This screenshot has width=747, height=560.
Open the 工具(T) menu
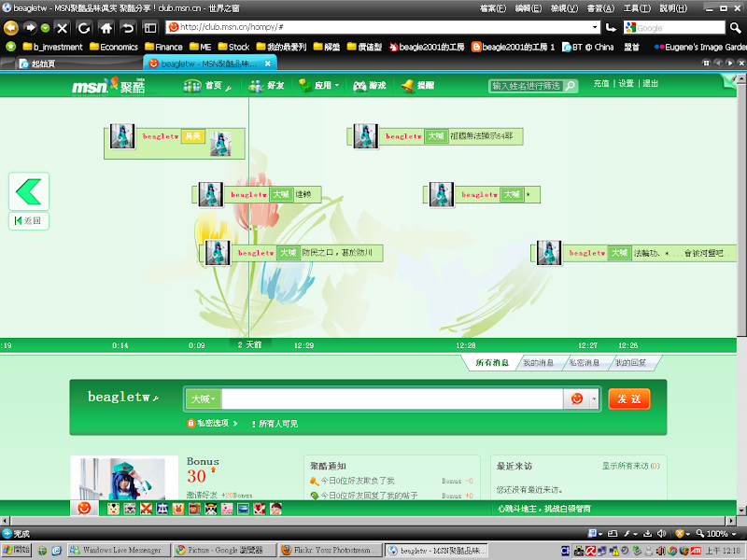(637, 8)
